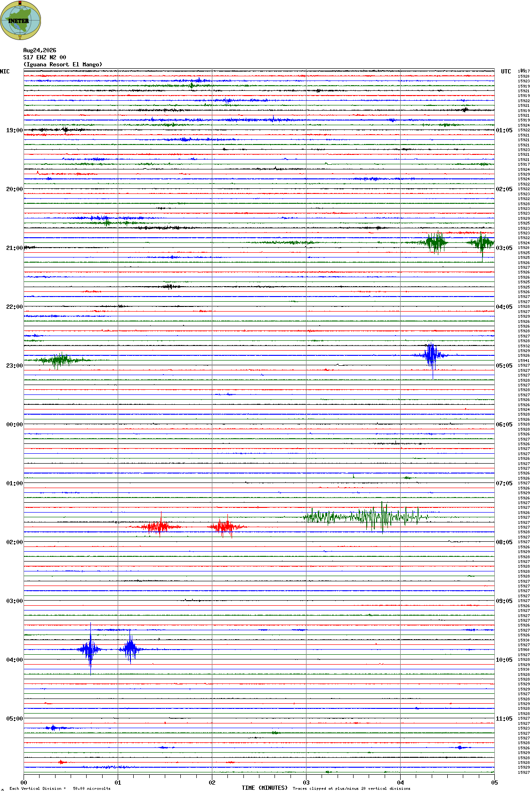
Task: Click the 09:05 UTC time label
Action: [504, 601]
